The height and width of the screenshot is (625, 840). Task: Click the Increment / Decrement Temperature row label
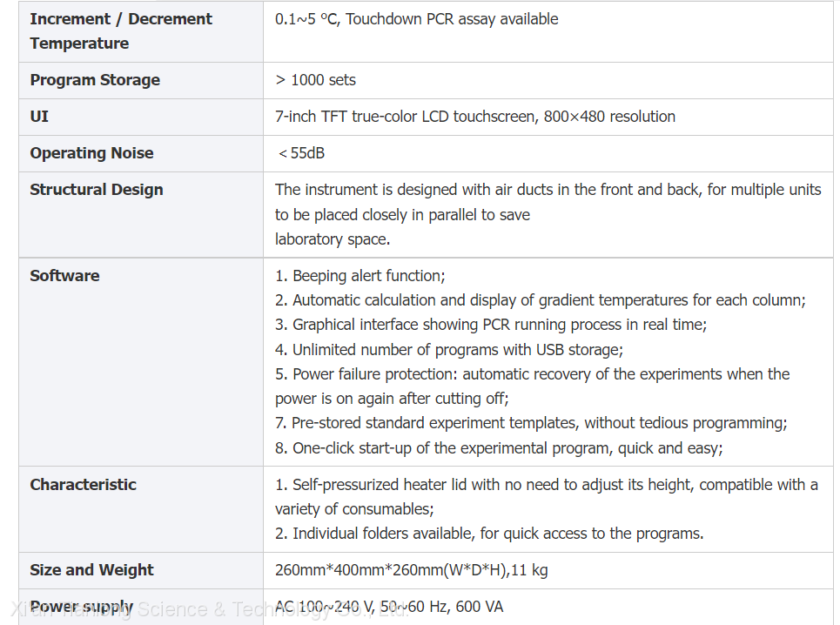coord(120,30)
